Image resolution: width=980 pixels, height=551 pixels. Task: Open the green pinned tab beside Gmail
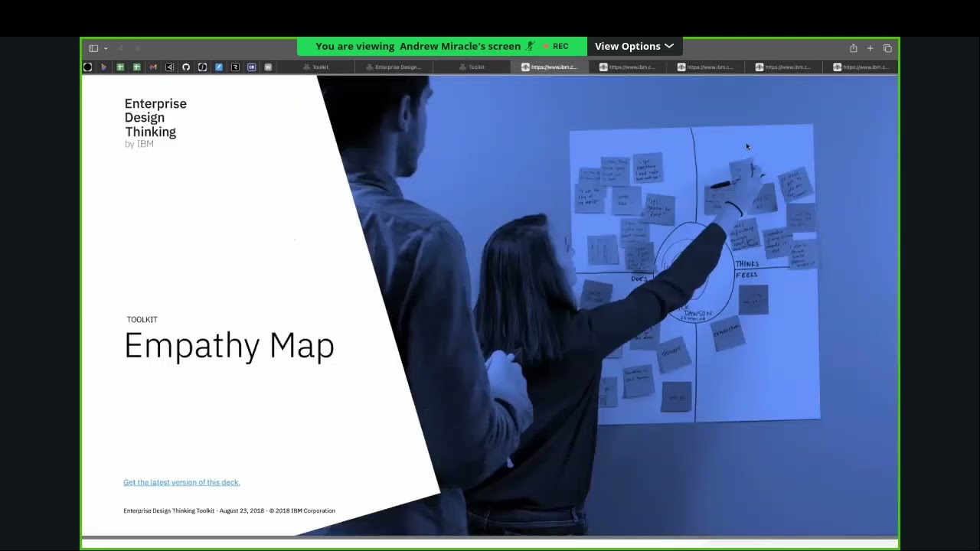pyautogui.click(x=137, y=67)
